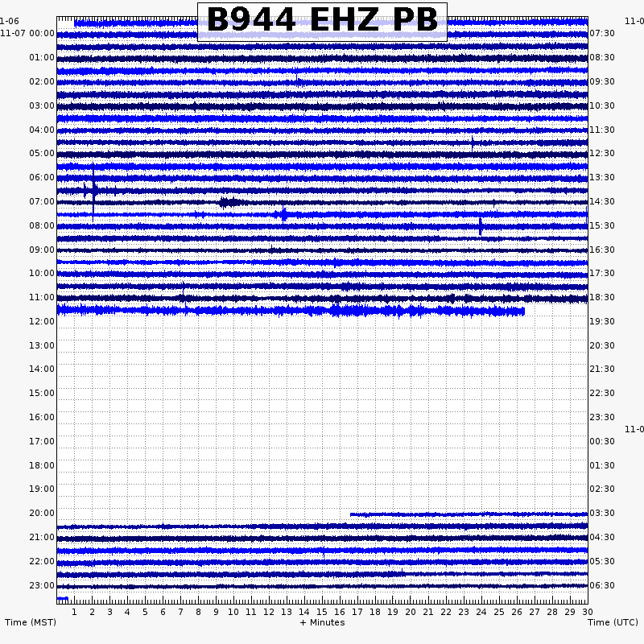644x644 pixels.
Task: Click the tall spike on the 06:30 MST trace
Action: (93, 192)
